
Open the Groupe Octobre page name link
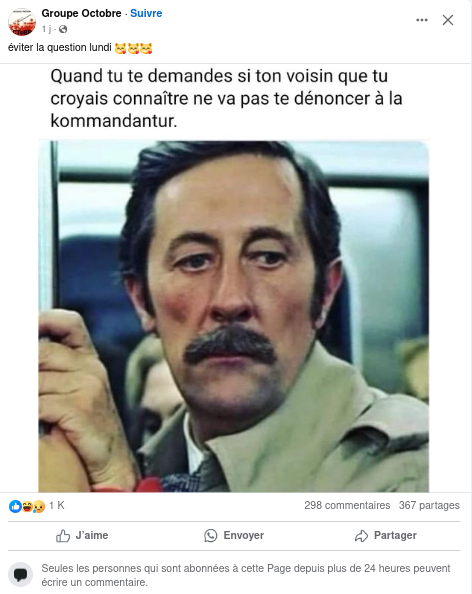point(81,13)
